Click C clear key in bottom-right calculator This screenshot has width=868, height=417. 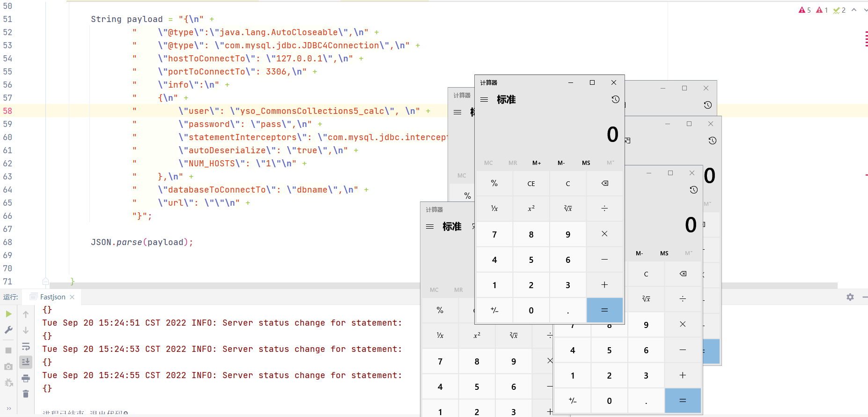click(x=646, y=274)
